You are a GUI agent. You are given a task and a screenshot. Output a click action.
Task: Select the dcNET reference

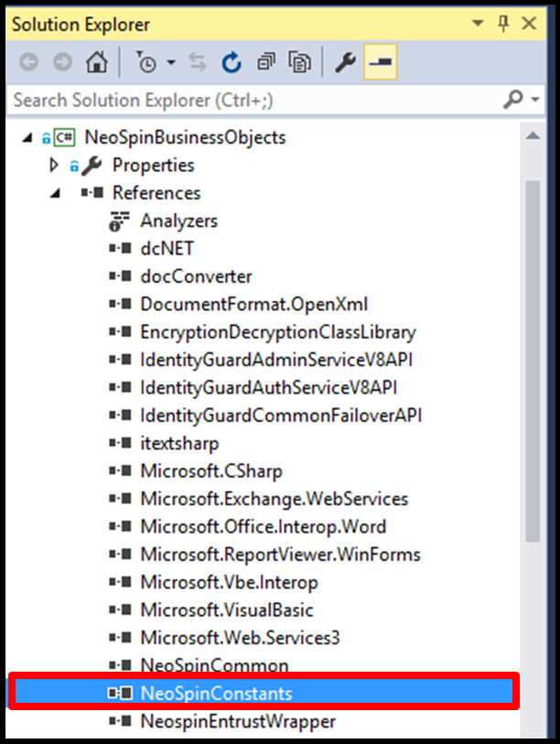click(167, 249)
